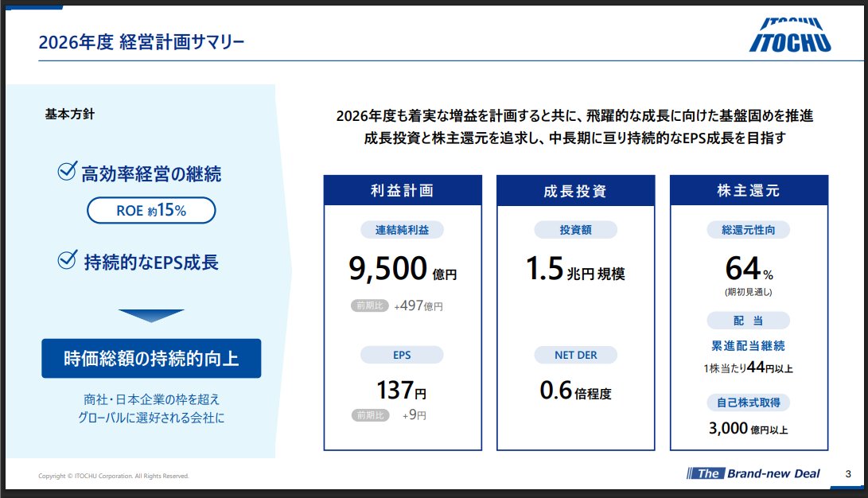This screenshot has height=498, width=868.
Task: Click the 0.6 倍程度 value
Action: (x=576, y=391)
